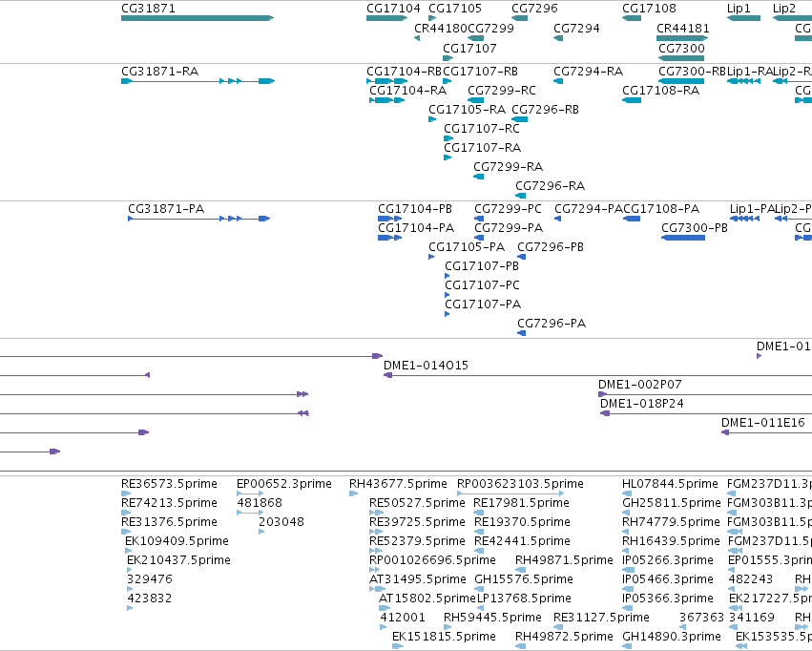Select the CR44181 gene label
The image size is (812, 651).
pyautogui.click(x=683, y=28)
